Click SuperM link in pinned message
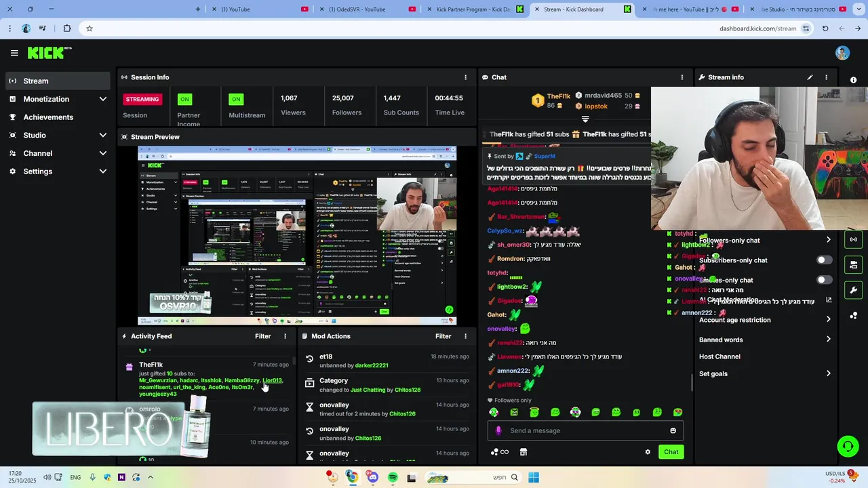 tap(545, 157)
